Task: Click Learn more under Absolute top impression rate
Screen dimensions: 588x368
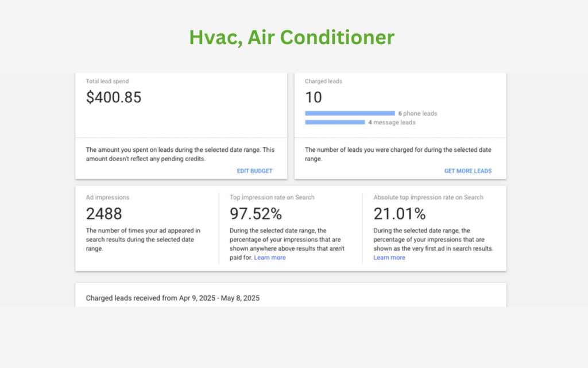Action: pyautogui.click(x=389, y=258)
